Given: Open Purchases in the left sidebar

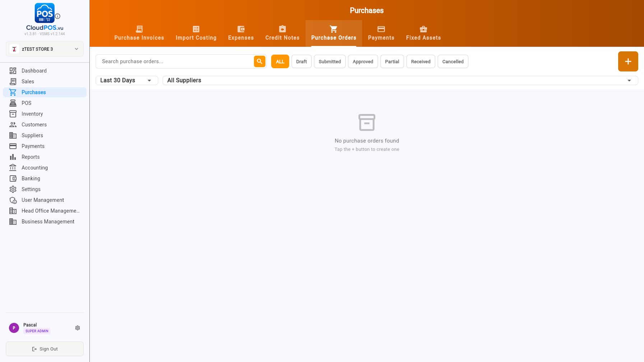Looking at the screenshot, I should coord(45,92).
